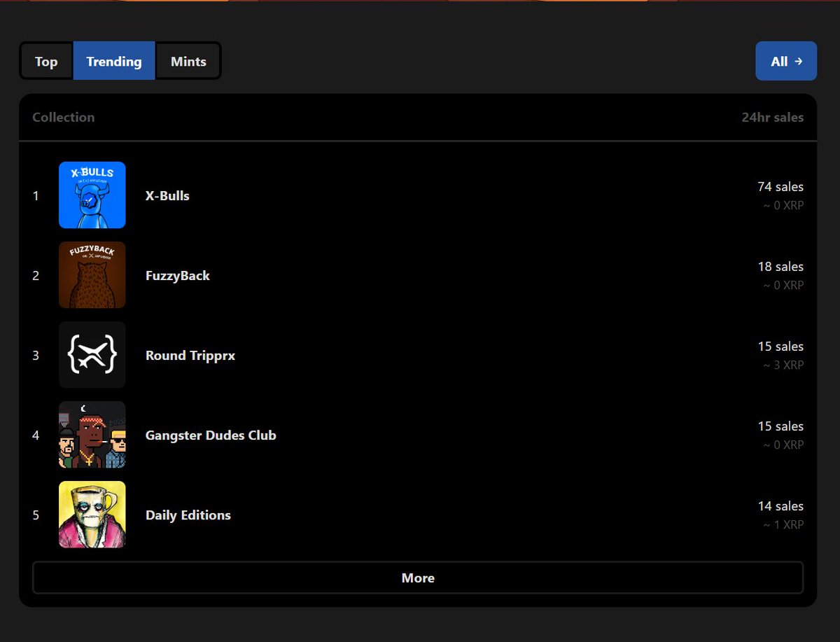Click the 14 sales value
The width and height of the screenshot is (840, 642).
click(x=780, y=506)
